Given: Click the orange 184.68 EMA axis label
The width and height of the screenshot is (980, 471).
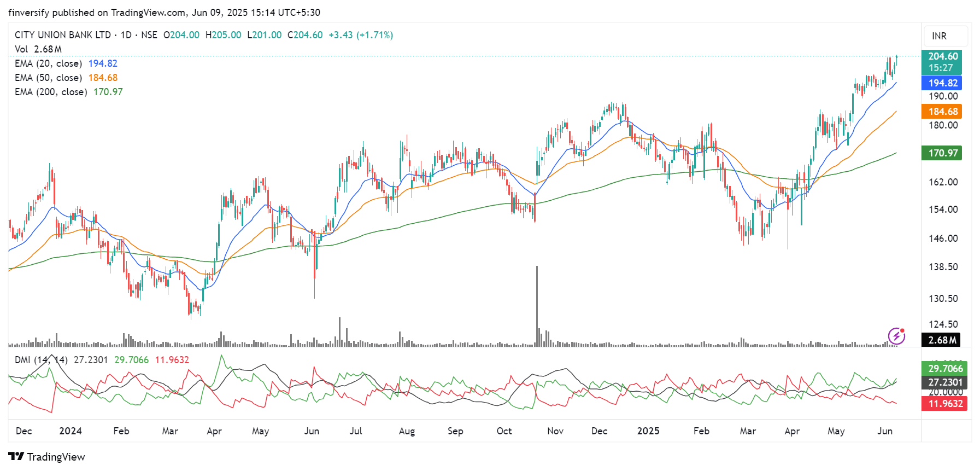Looking at the screenshot, I should tap(942, 112).
